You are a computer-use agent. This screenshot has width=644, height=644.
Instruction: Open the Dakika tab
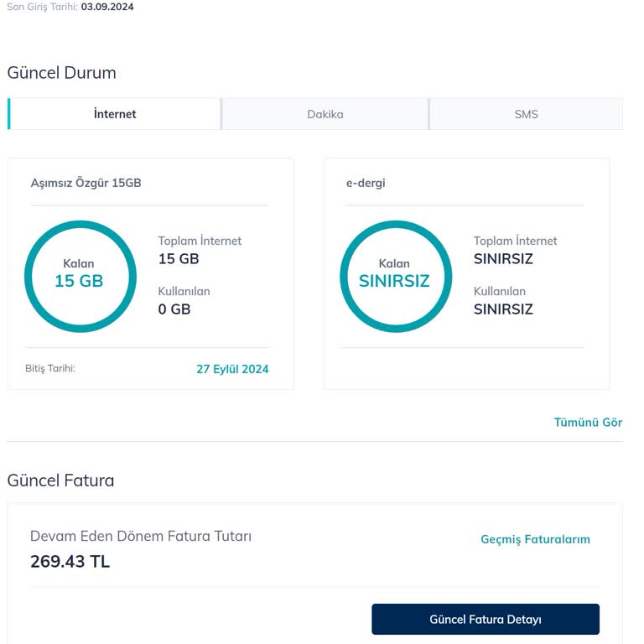[325, 114]
